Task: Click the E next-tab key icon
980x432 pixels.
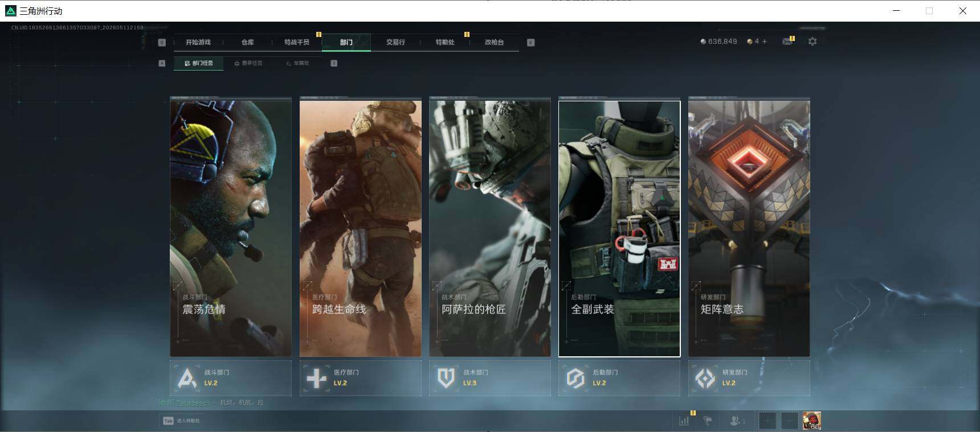Action: 531,42
